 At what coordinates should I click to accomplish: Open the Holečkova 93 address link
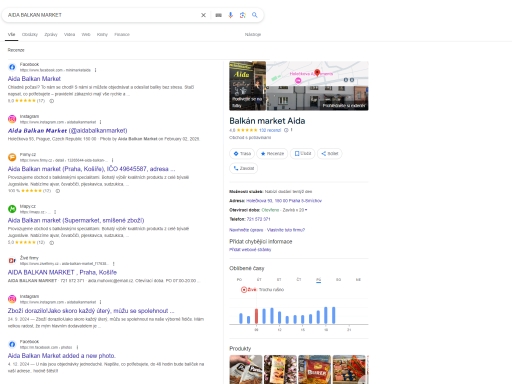tap(284, 201)
